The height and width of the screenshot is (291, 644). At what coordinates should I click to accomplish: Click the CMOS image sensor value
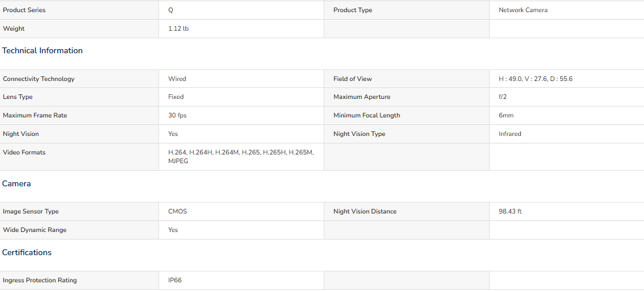177,212
